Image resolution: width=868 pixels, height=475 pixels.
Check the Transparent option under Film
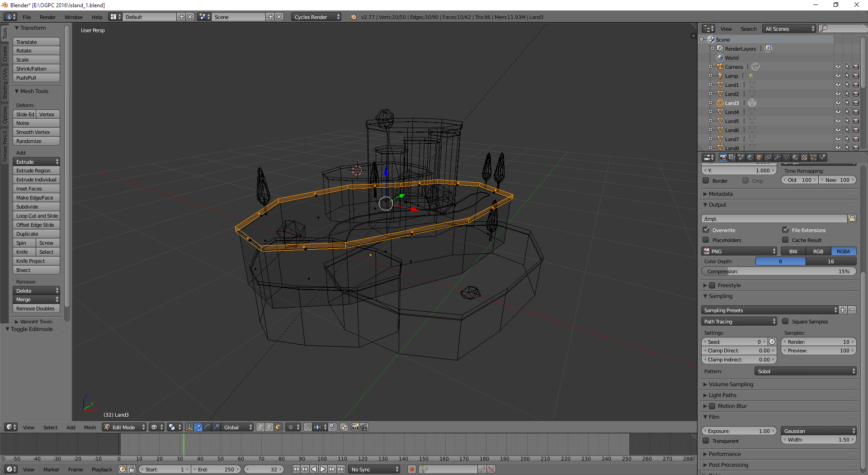[706, 441]
